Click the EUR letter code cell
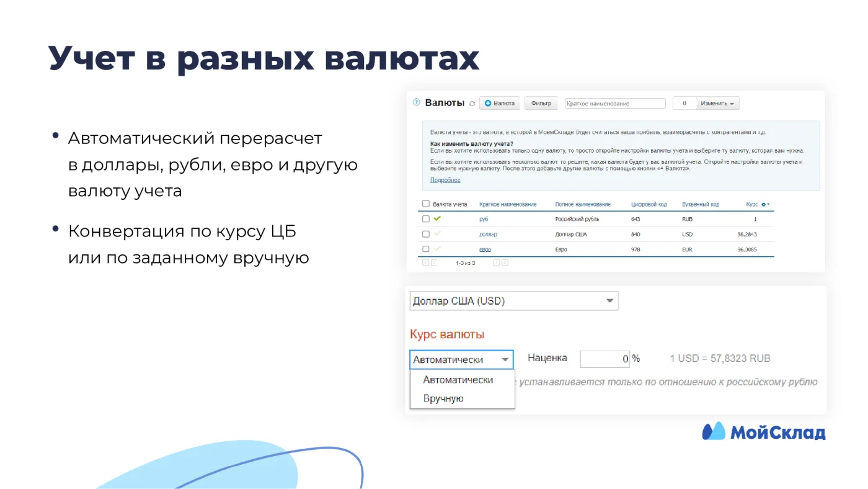The height and width of the screenshot is (489, 868). 688,249
